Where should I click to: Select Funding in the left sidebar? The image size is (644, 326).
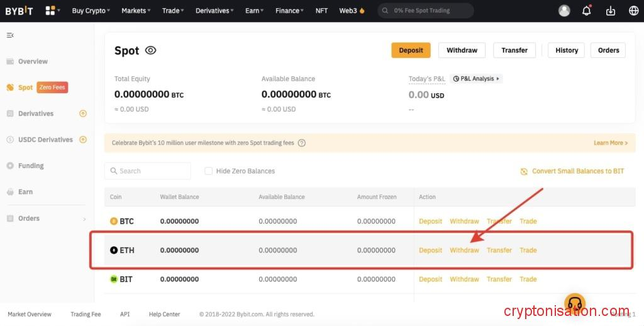31,166
